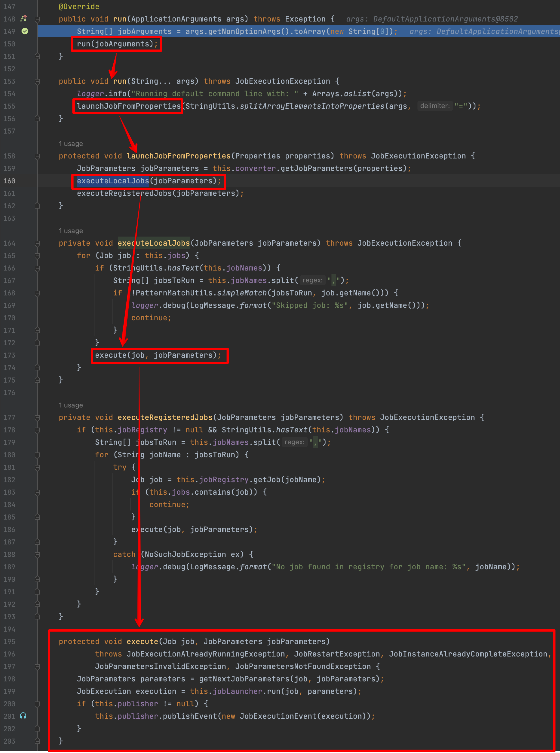The width and height of the screenshot is (560, 753).
Task: Collapse the run(String... args) method fold marker
Action: pos(37,81)
